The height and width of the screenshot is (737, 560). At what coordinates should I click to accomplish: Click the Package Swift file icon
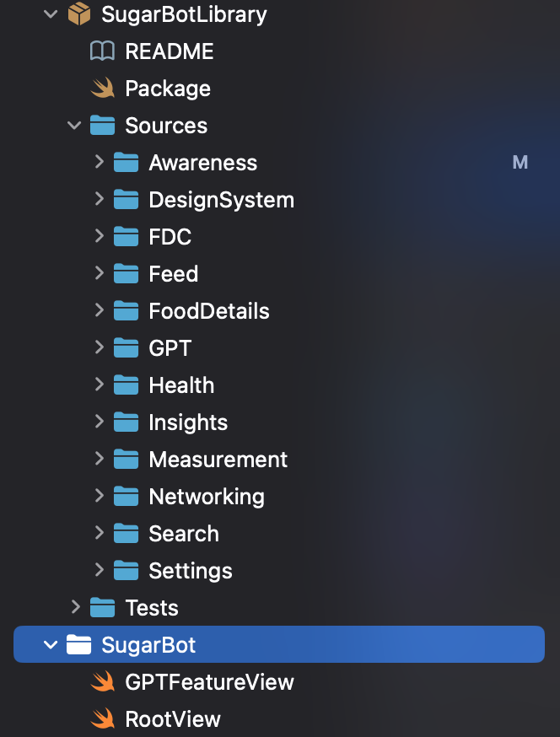103,88
